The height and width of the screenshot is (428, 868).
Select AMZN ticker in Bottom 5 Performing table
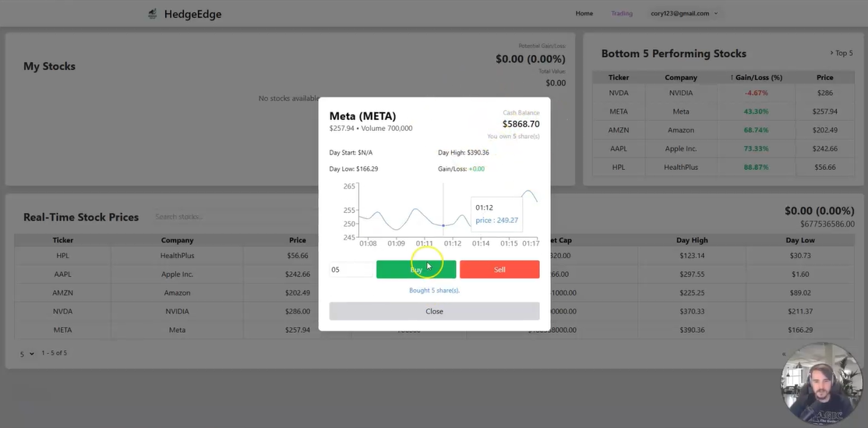pos(619,130)
